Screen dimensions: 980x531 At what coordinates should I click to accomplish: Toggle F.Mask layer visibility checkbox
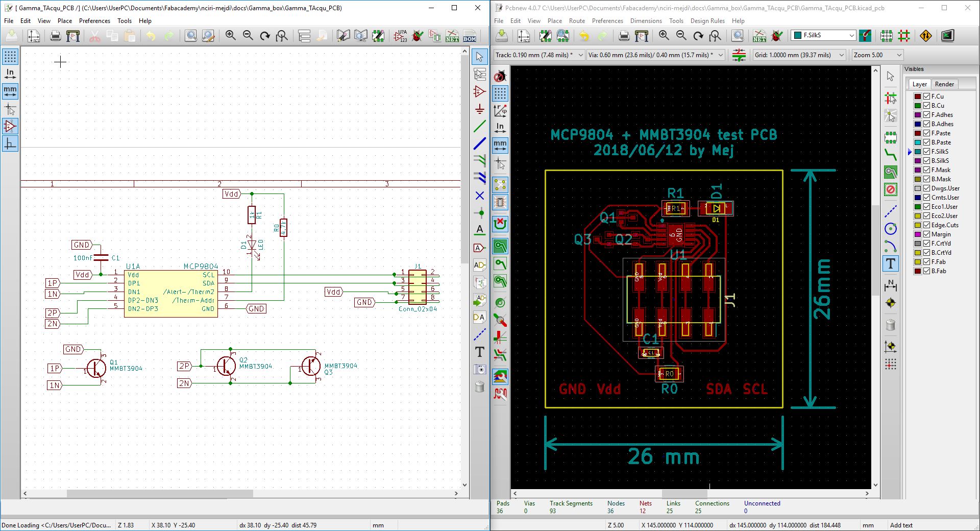click(926, 170)
